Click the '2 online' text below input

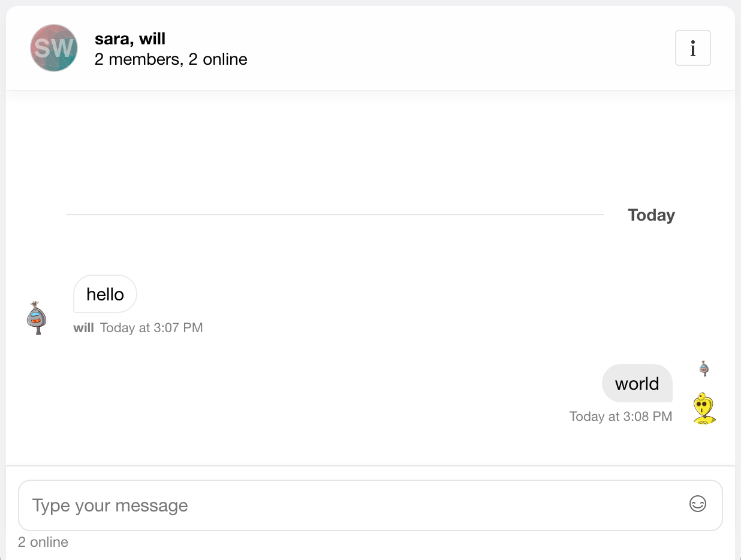click(x=43, y=542)
